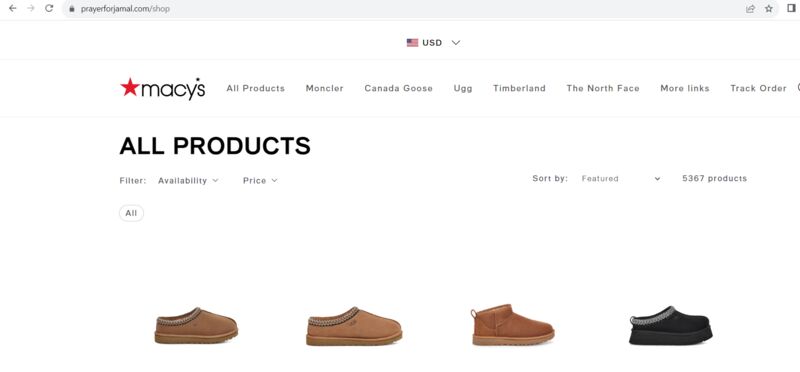This screenshot has width=800, height=372.
Task: Click the share page icon in address bar
Action: click(751, 9)
